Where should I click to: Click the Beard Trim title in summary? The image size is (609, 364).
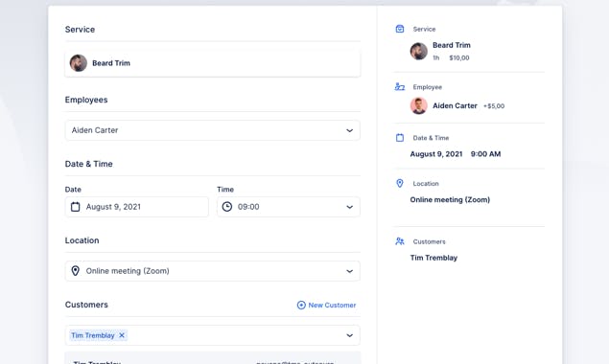point(452,45)
